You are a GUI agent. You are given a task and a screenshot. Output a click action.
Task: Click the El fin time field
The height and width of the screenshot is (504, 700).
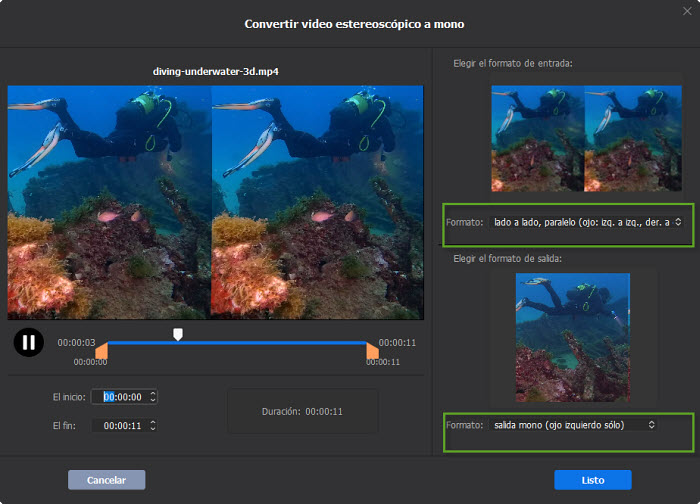(x=121, y=425)
